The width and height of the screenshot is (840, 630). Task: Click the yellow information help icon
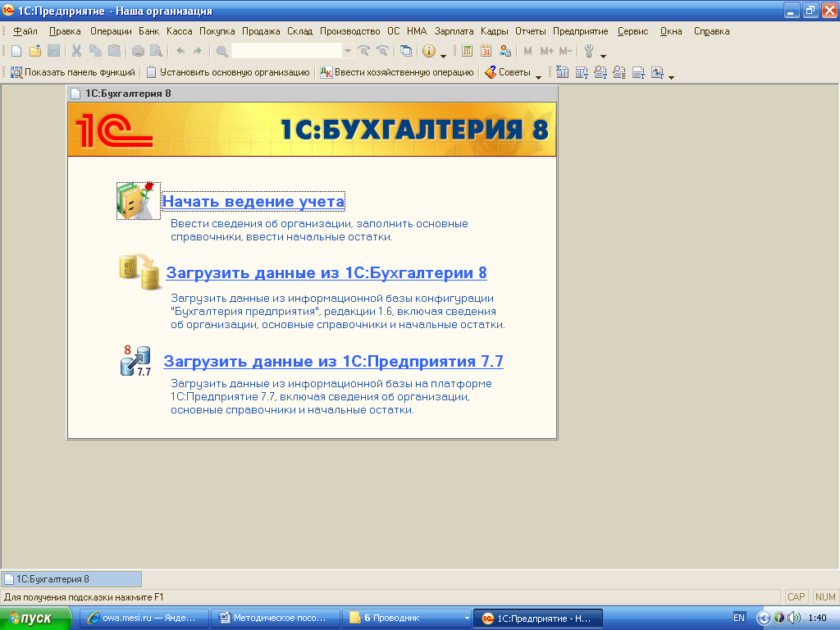pyautogui.click(x=428, y=51)
